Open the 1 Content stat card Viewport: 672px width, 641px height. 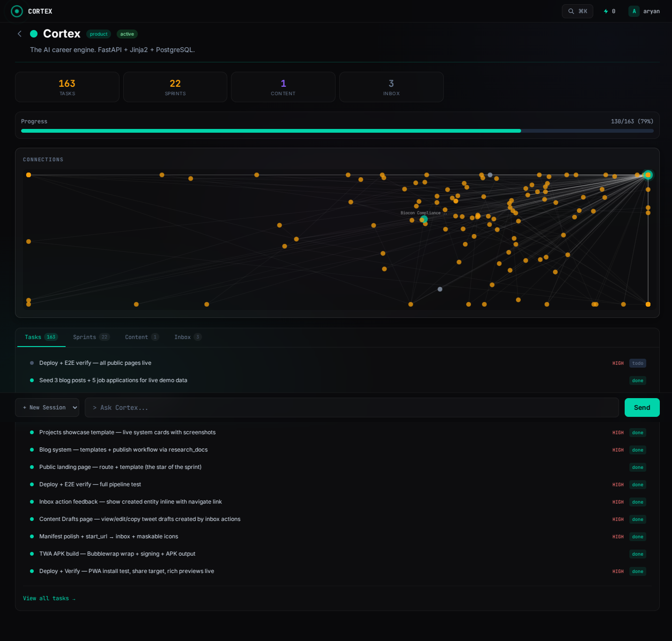[x=283, y=87]
